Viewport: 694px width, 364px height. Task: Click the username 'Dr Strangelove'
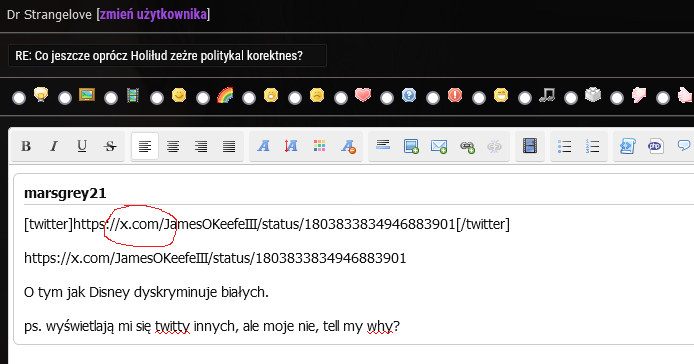49,15
